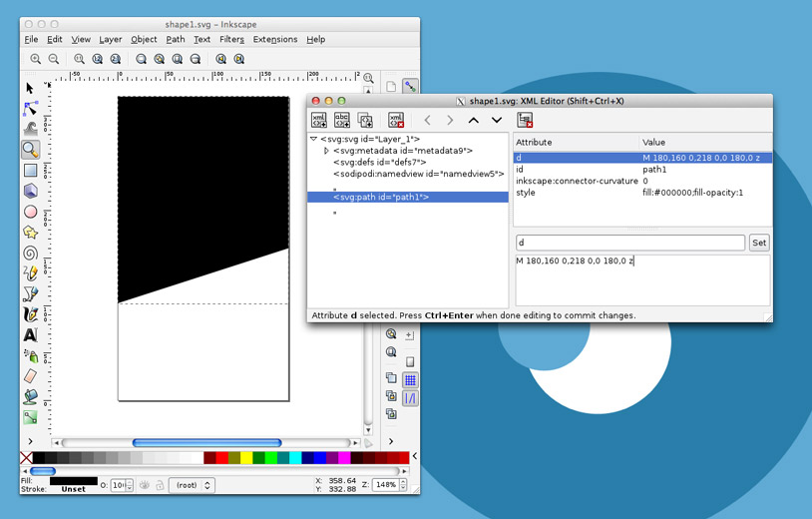This screenshot has width=812, height=519.
Task: Click the Attribute column header
Action: 576,142
